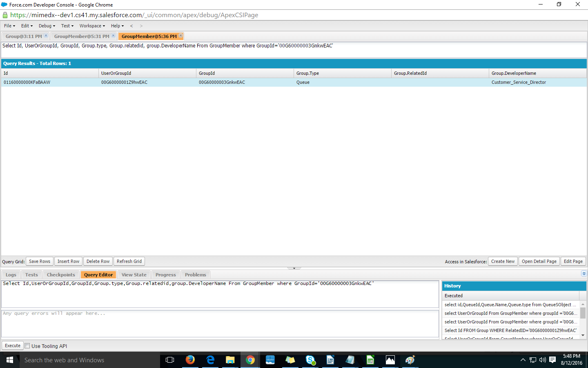Enable the Use Tooling API checkbox
Image resolution: width=588 pixels, height=368 pixels.
click(x=27, y=346)
